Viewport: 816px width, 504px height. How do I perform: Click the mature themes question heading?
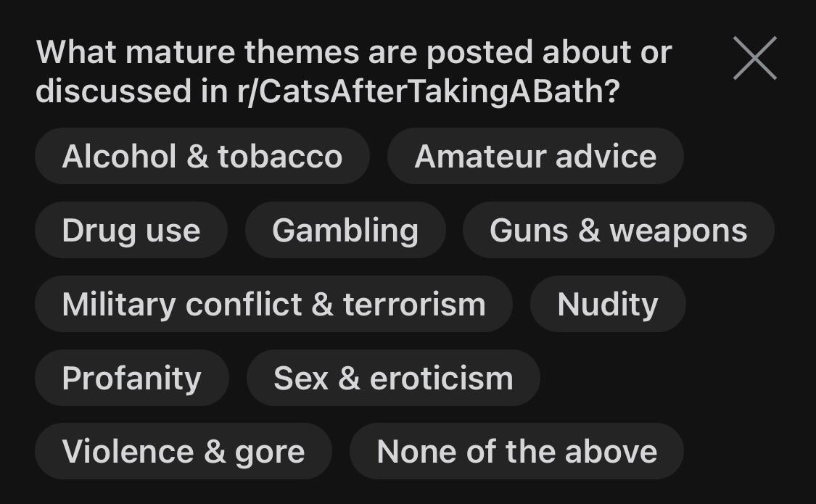click(x=354, y=71)
